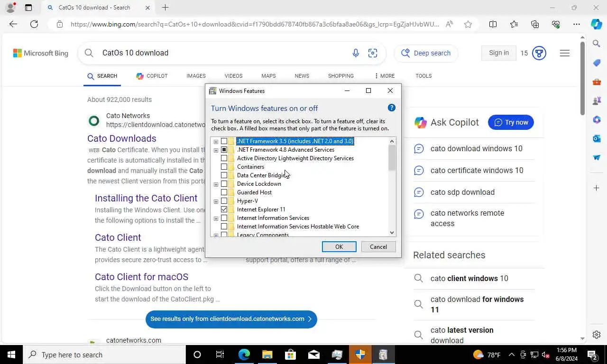Screen dimensions: 607x364
Task: Click the Windows Features list scrollbar thumb
Action: (x=392, y=158)
